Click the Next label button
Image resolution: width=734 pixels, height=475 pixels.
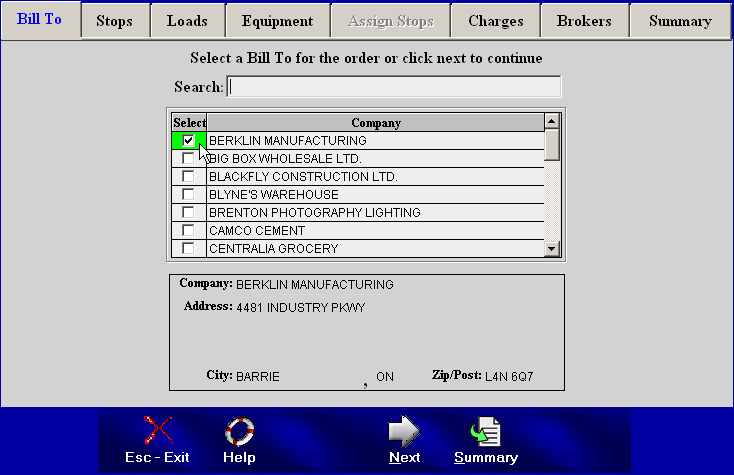pos(404,457)
